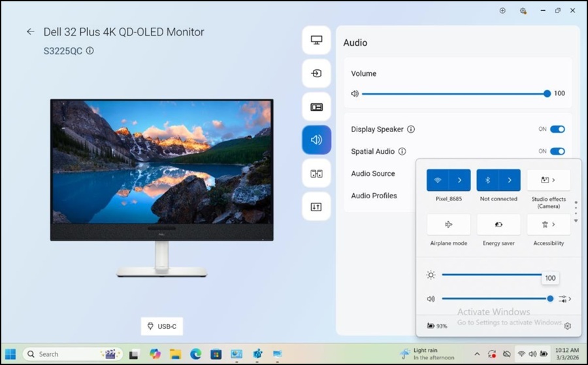Open the screen partition sidebar tab
The image size is (588, 365).
(x=316, y=173)
